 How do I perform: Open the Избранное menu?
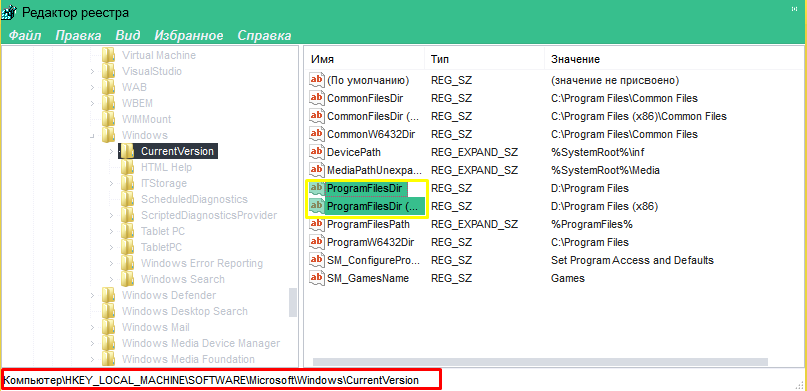pyautogui.click(x=189, y=35)
